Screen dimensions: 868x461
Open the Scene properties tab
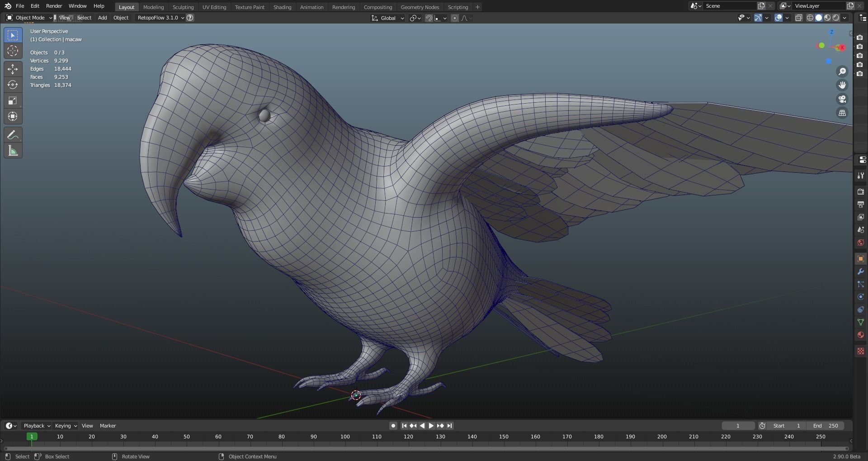click(861, 230)
